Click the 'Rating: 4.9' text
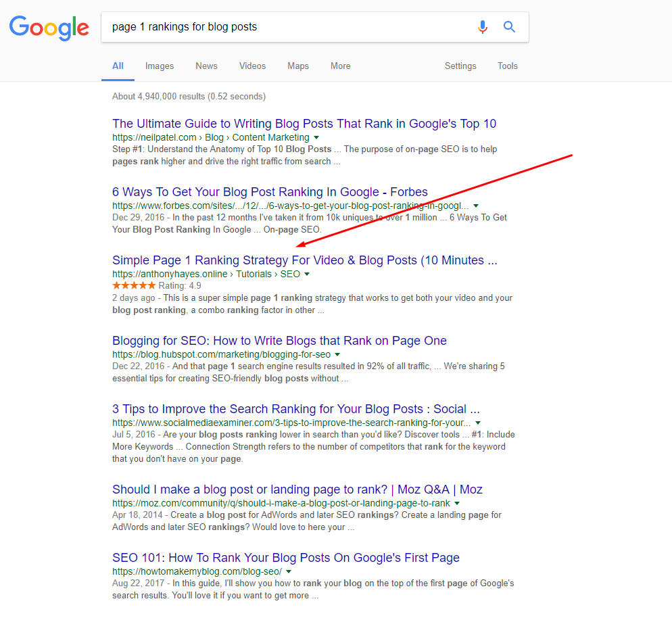 [180, 286]
